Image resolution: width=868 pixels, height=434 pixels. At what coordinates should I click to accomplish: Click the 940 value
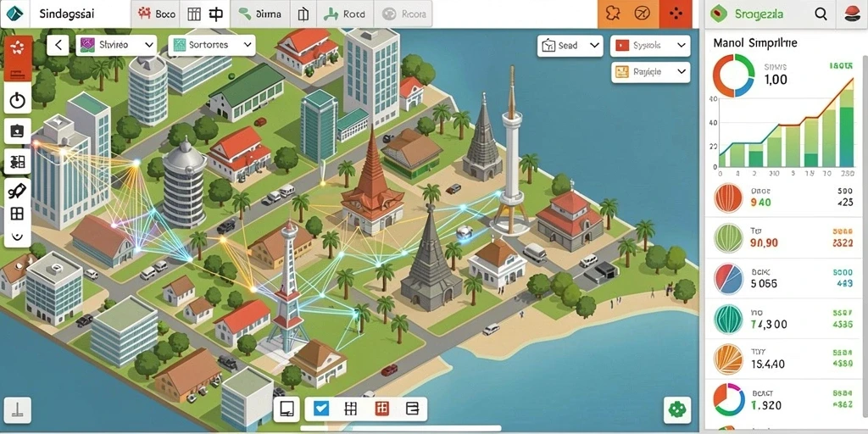(760, 203)
